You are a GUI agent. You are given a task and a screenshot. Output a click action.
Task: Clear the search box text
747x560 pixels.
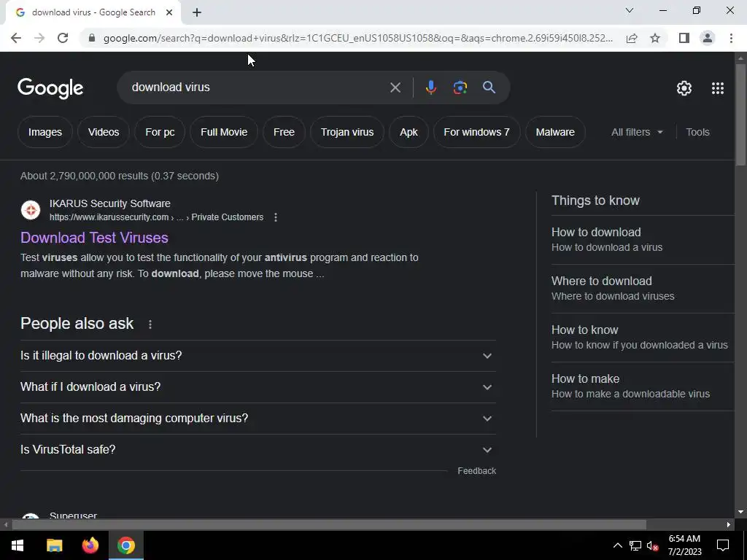(395, 87)
